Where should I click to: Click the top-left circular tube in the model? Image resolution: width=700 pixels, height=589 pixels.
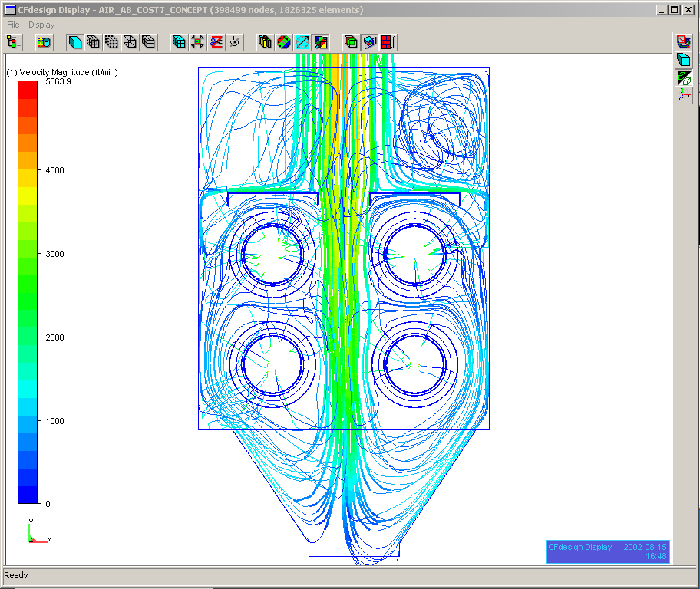tap(272, 255)
